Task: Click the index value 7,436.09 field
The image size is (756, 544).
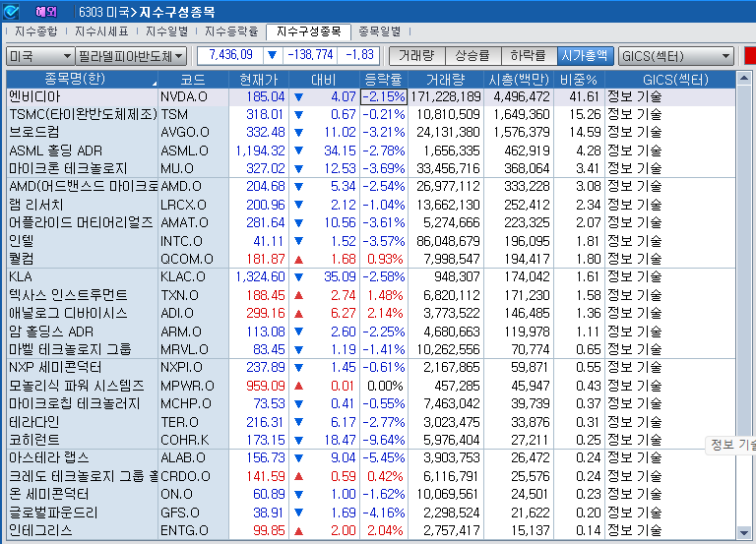Action: [x=230, y=55]
